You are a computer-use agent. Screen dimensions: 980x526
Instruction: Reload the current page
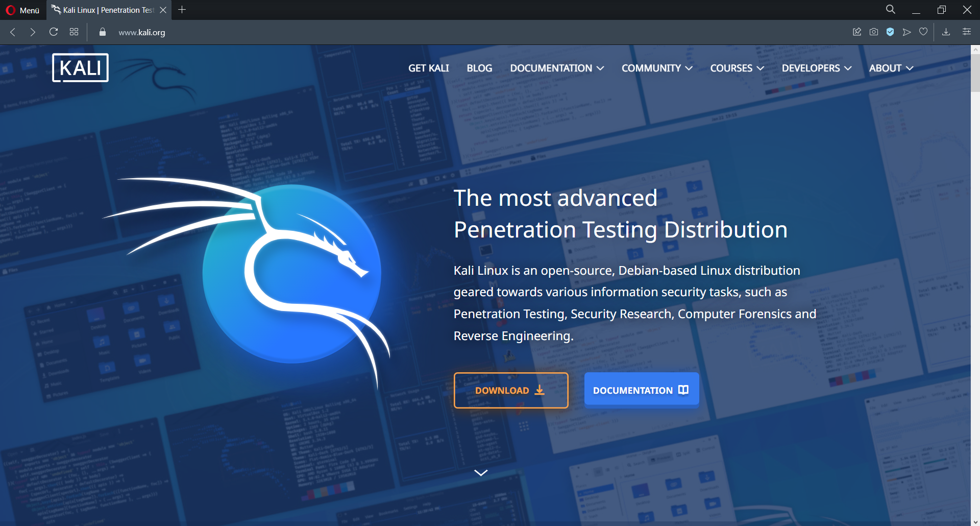point(54,32)
